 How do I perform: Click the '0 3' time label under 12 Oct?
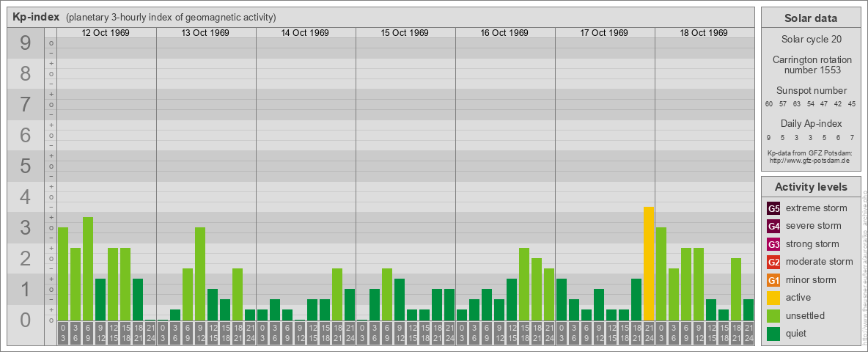click(x=63, y=333)
